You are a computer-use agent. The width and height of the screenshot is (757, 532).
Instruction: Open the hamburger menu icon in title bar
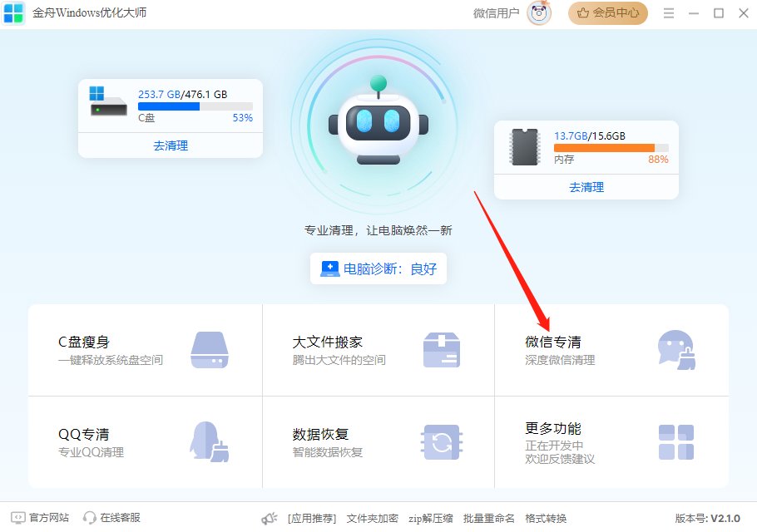pos(669,13)
